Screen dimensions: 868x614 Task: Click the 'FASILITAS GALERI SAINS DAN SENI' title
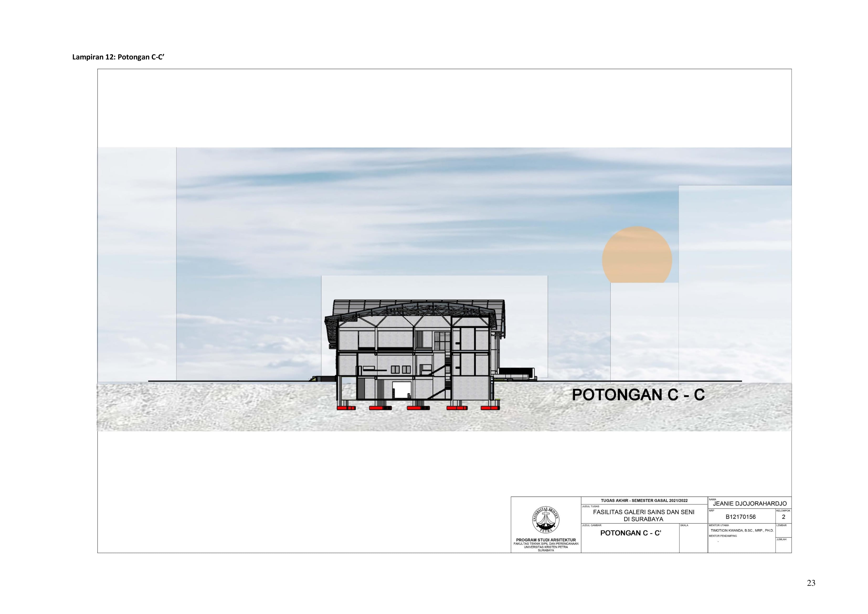(x=644, y=512)
